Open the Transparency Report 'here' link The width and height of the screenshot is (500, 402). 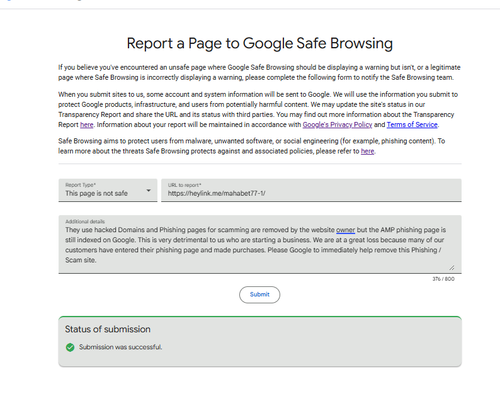[x=87, y=125]
